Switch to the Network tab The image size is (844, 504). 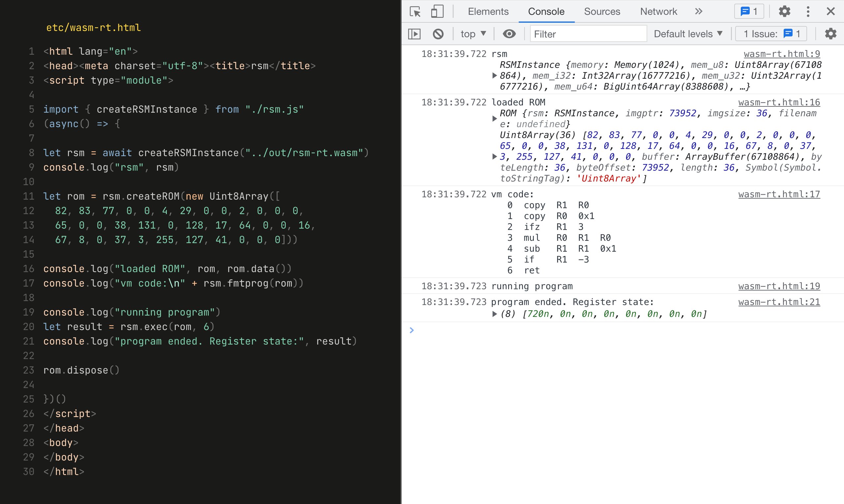coord(658,11)
